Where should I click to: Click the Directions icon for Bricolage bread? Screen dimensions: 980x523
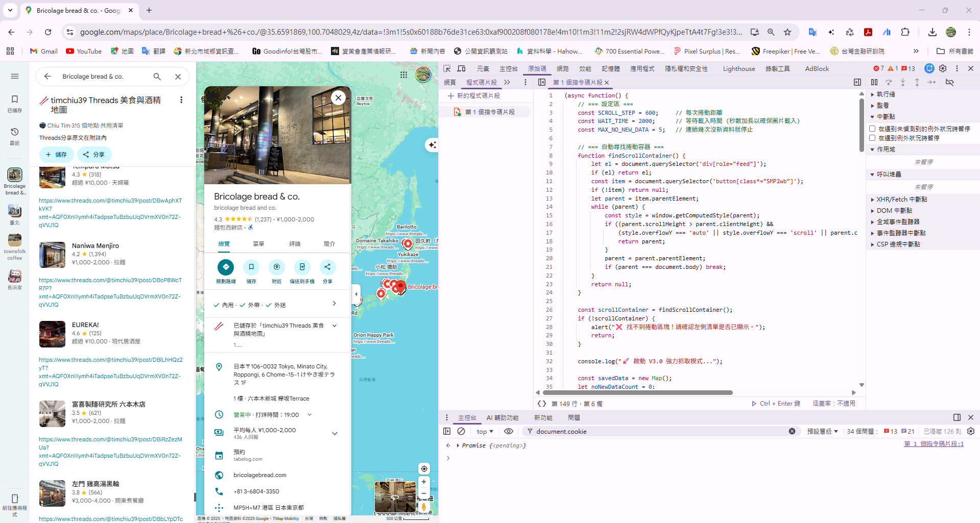(225, 267)
